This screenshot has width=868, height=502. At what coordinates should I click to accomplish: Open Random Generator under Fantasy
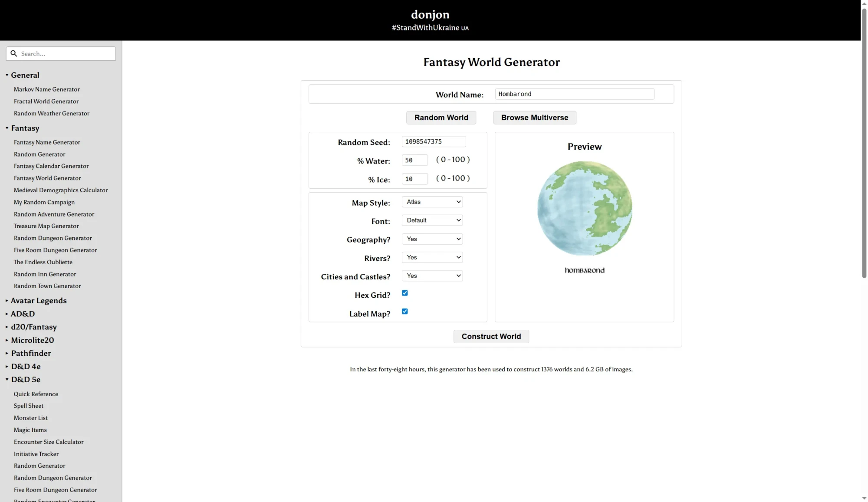click(x=39, y=154)
